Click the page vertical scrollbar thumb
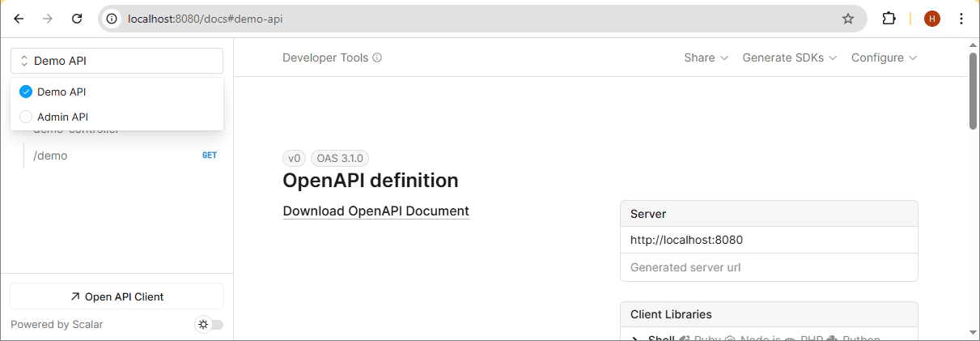This screenshot has width=980, height=341. point(973,90)
